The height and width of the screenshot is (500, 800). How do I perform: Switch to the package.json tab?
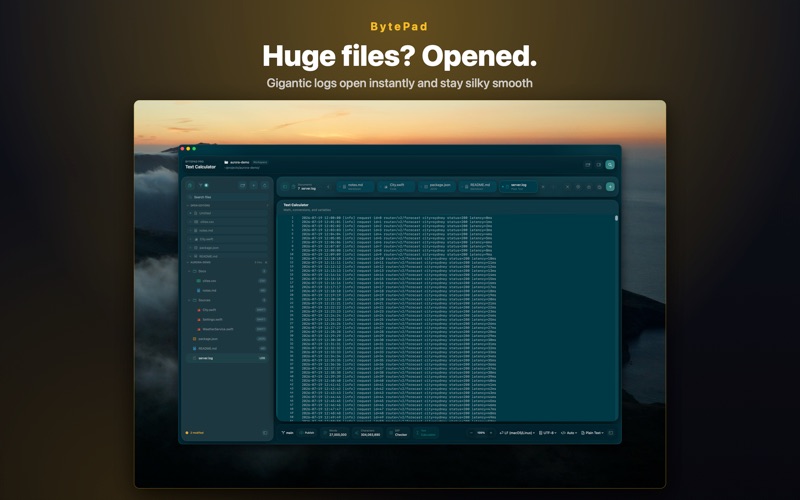tap(437, 187)
